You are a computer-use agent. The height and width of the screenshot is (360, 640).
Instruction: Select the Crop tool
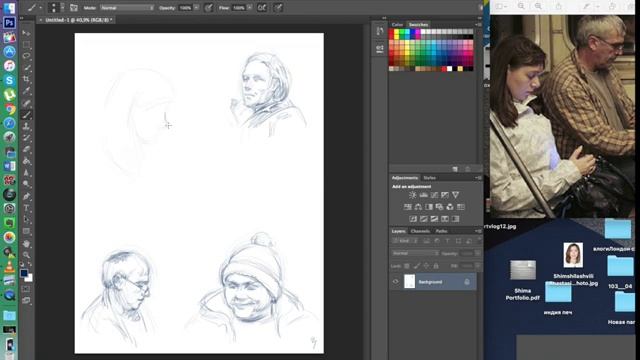tap(27, 79)
